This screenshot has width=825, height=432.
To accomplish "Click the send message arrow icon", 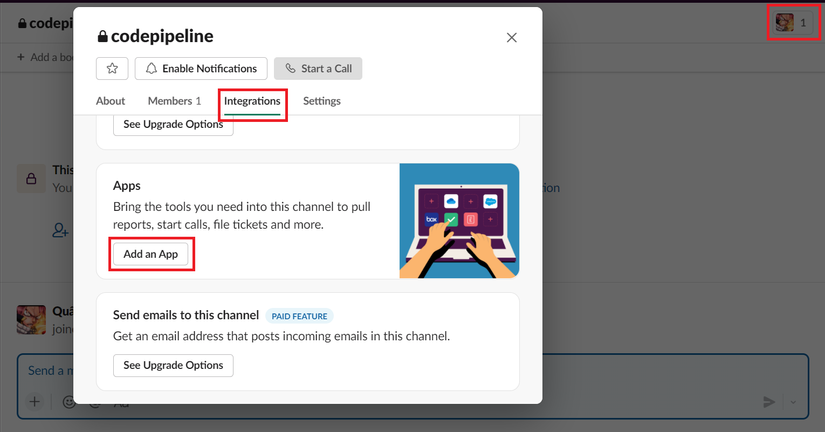I will (x=769, y=403).
